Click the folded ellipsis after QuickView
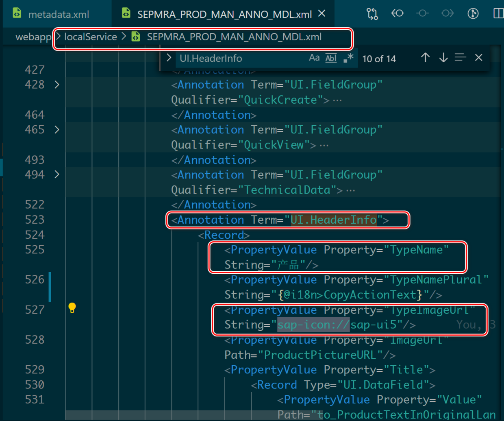This screenshot has height=421, width=504. [324, 145]
